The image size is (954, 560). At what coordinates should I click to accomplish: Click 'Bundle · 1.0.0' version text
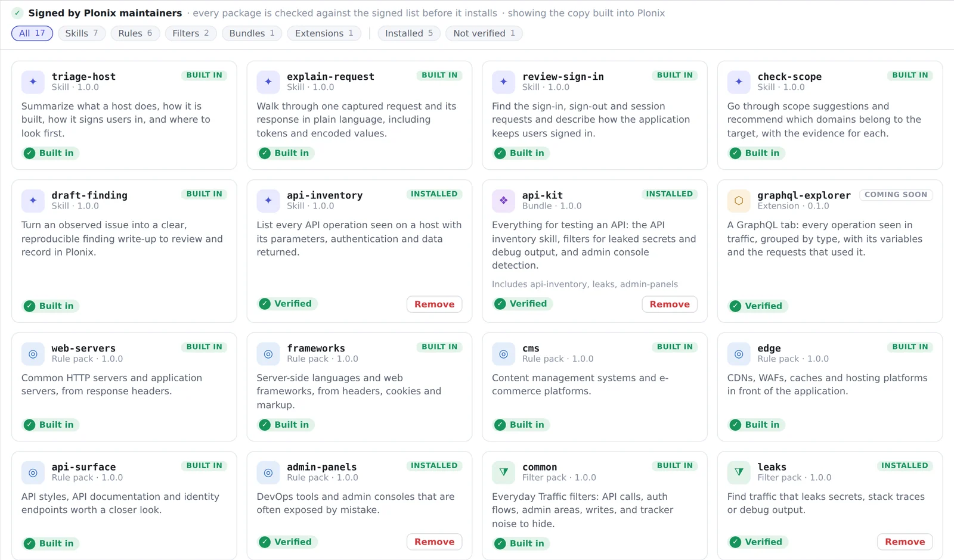pyautogui.click(x=552, y=206)
